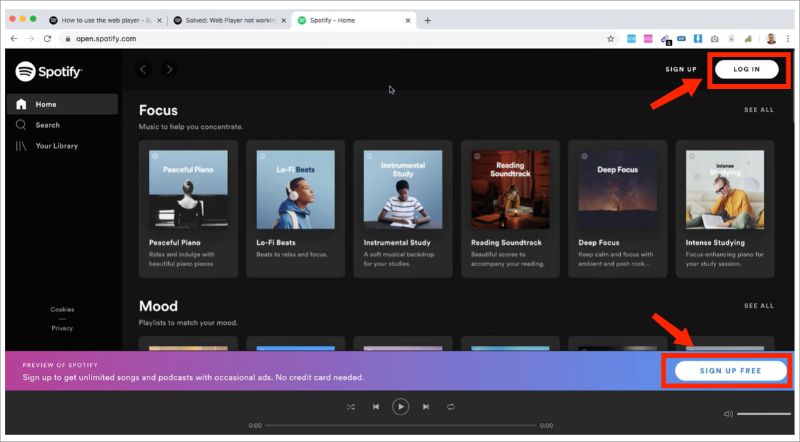Open the Chrome profile avatar
The image size is (800, 442).
tap(771, 39)
